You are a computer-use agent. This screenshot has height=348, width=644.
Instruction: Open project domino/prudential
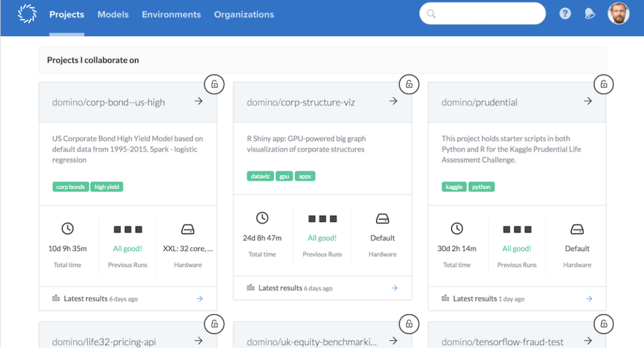(x=479, y=102)
